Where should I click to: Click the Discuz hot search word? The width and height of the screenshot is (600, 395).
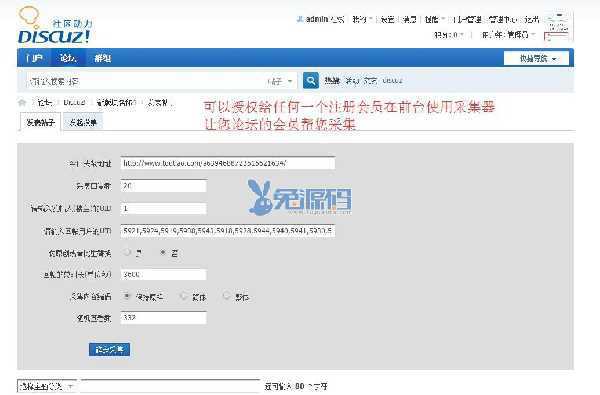392,81
